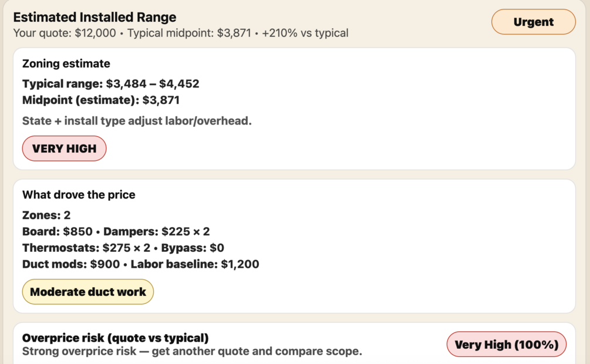Click the Zones: 2 line
The image size is (590, 364).
46,215
